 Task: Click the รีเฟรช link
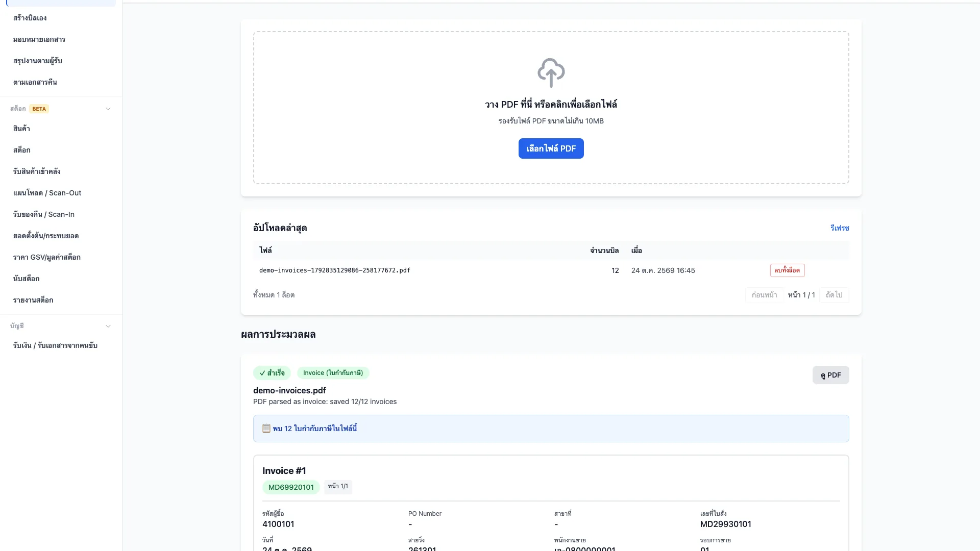[x=840, y=228]
